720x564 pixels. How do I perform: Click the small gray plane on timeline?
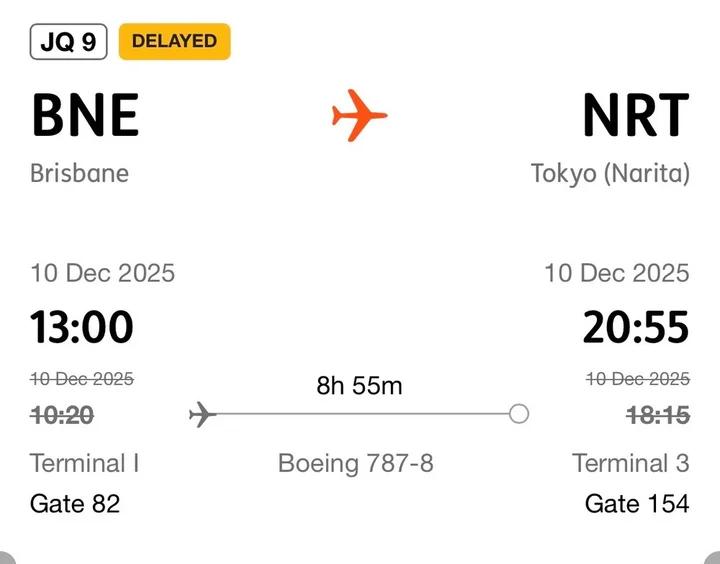click(202, 414)
